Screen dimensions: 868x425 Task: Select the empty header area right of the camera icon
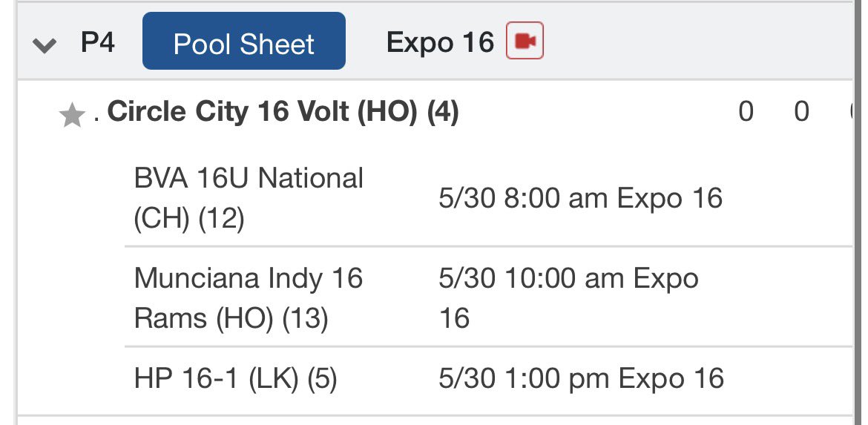pos(697,41)
